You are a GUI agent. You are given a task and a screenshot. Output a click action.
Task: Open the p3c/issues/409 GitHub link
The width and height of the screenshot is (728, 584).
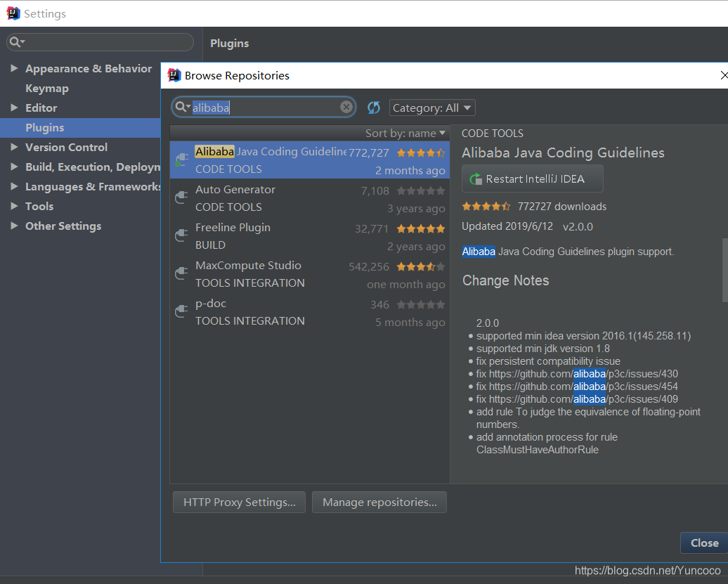click(583, 398)
